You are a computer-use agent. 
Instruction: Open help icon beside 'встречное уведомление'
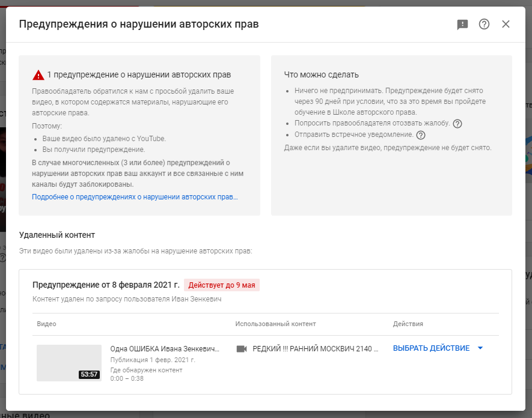point(420,135)
